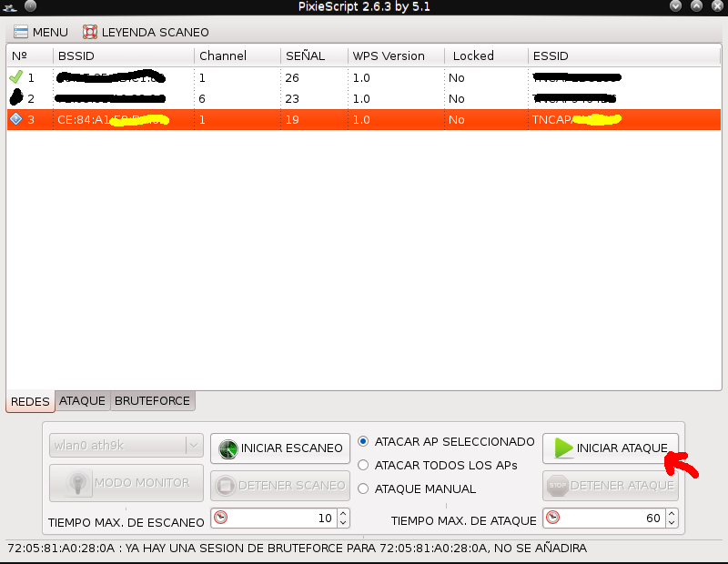Minimize the PixieScript window
This screenshot has width=728, height=564.
[x=675, y=5]
